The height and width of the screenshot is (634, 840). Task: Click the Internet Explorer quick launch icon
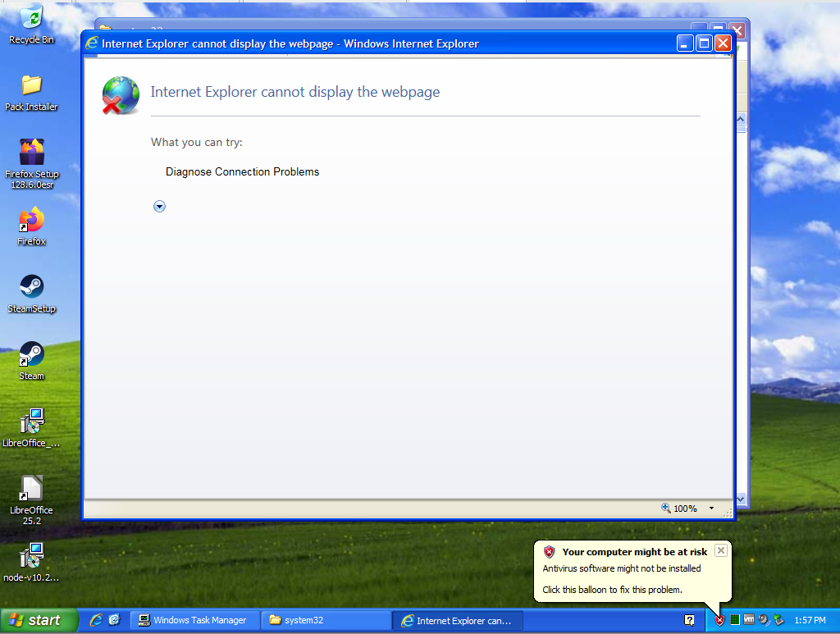click(96, 620)
